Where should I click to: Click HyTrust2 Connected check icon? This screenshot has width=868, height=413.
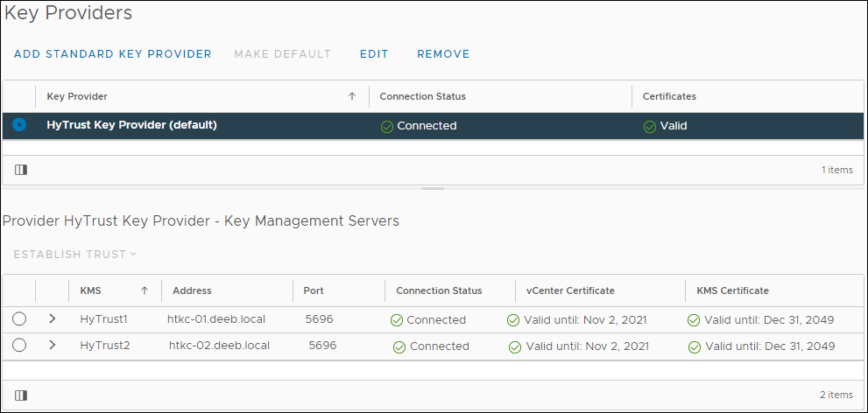[x=399, y=346]
